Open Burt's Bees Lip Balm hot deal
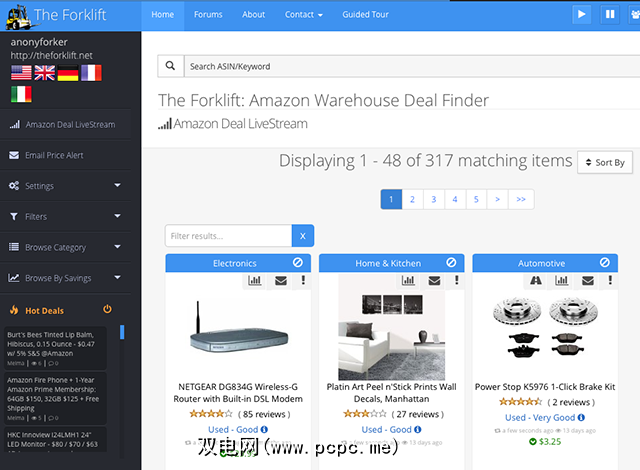 point(56,348)
